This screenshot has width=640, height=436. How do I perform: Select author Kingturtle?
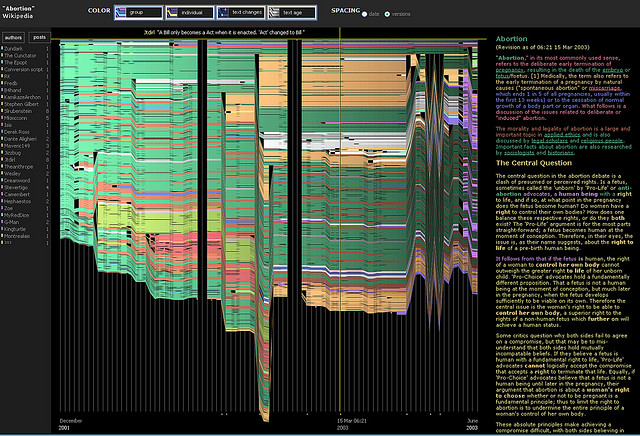(15, 229)
